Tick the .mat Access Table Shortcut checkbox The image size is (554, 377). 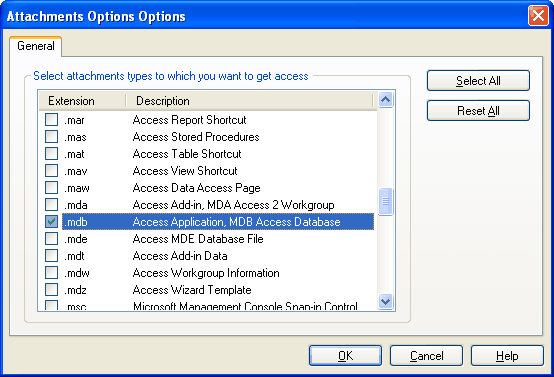[51, 154]
